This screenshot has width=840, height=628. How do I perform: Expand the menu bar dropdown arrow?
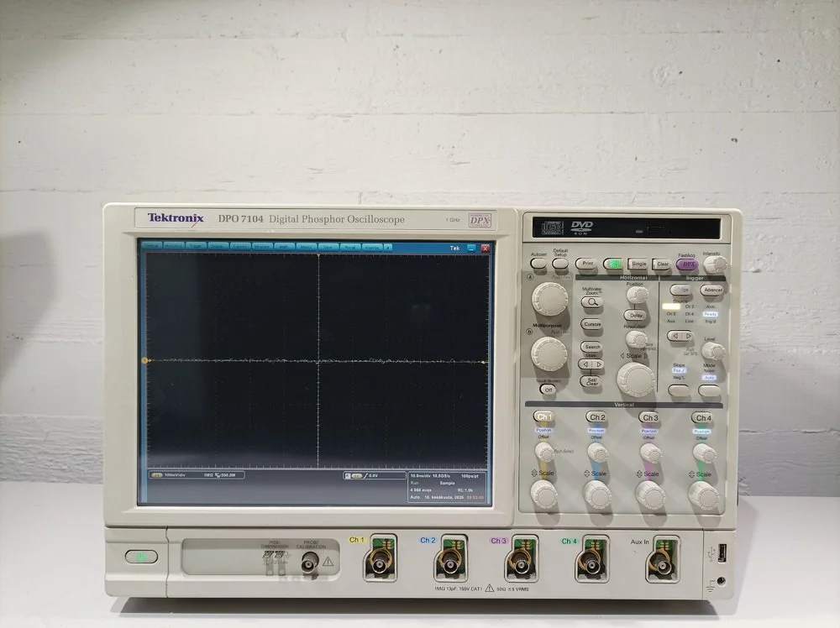tap(388, 248)
